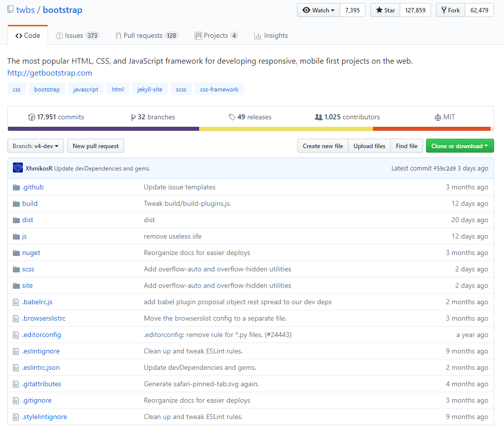The image size is (504, 426).
Task: Click the releases tag icon
Action: point(232,117)
